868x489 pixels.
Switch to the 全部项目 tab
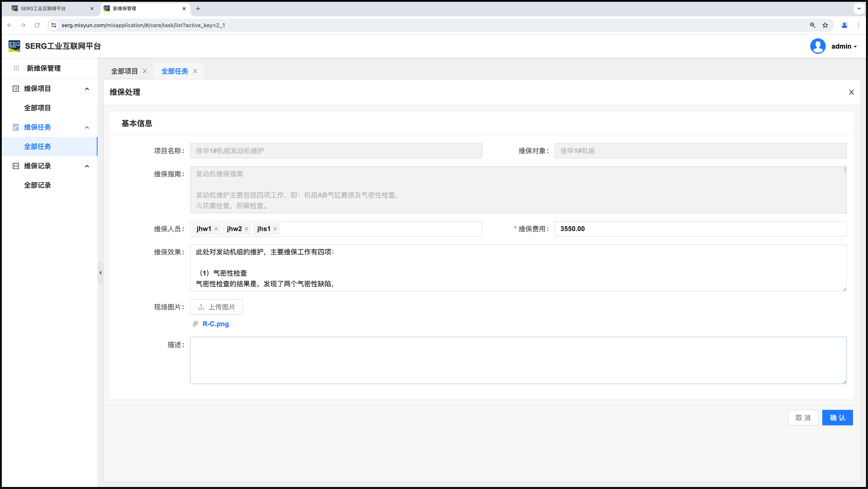click(124, 71)
